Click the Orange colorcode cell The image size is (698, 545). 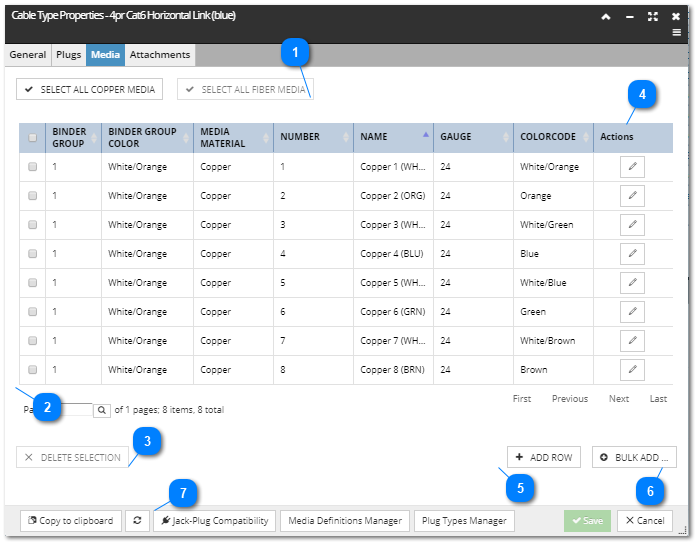point(553,196)
